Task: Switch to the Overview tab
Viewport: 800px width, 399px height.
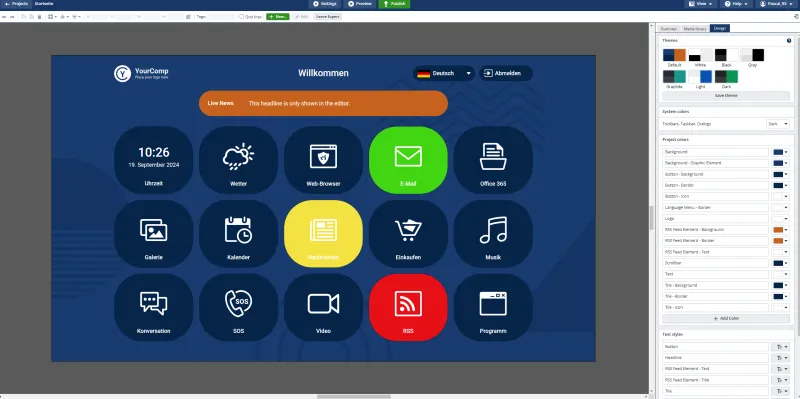Action: [668, 29]
